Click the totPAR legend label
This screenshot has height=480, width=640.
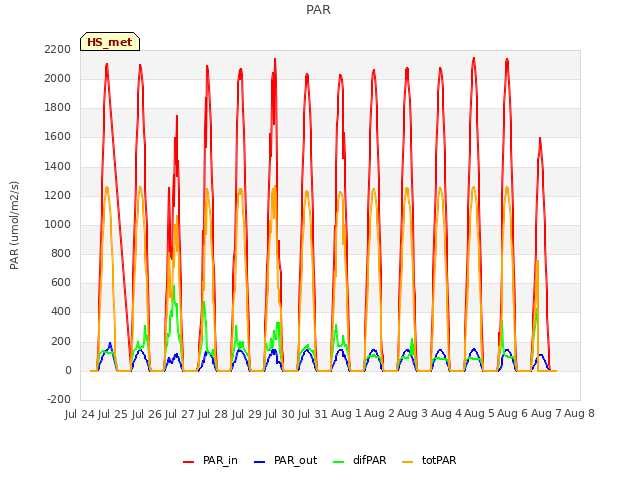coord(439,460)
